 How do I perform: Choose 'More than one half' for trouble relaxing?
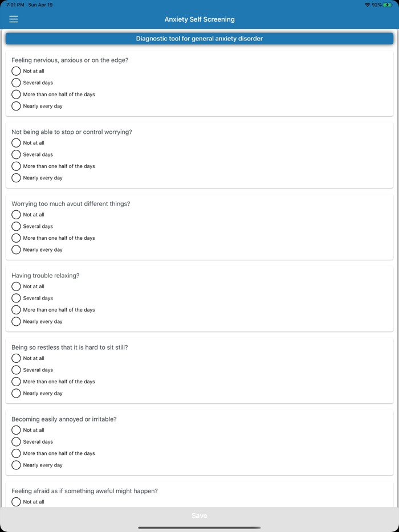click(x=16, y=310)
